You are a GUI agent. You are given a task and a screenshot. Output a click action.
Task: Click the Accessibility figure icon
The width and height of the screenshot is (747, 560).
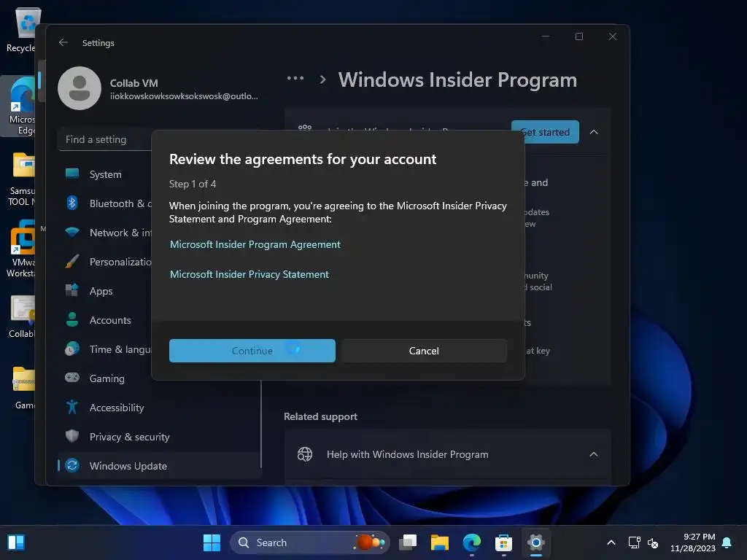[72, 407]
